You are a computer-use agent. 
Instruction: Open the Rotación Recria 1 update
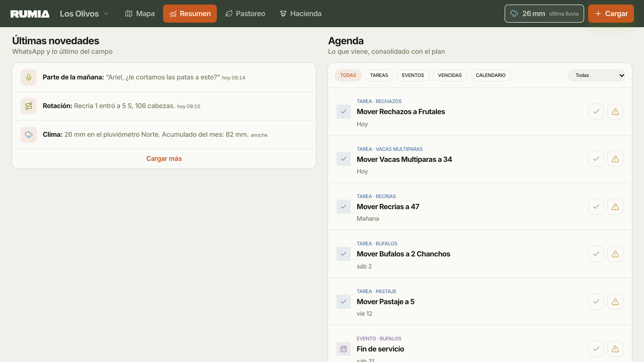pyautogui.click(x=164, y=106)
